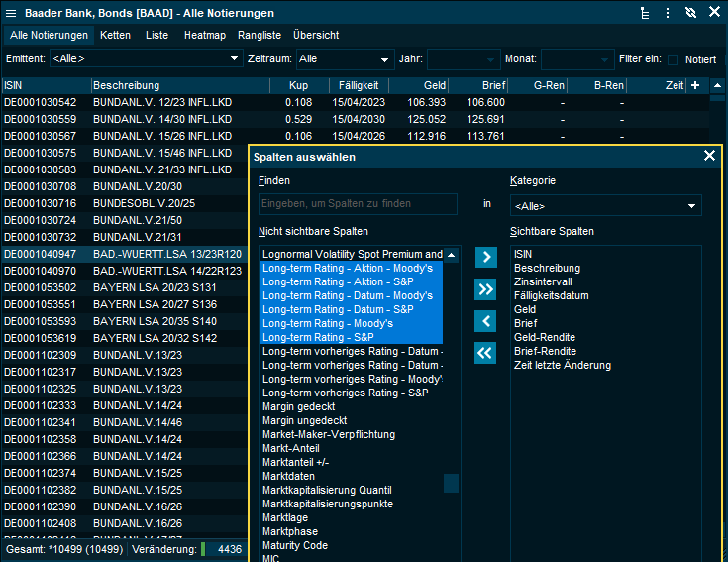Click the Finden column search field
This screenshot has height=562, width=728.
point(358,204)
